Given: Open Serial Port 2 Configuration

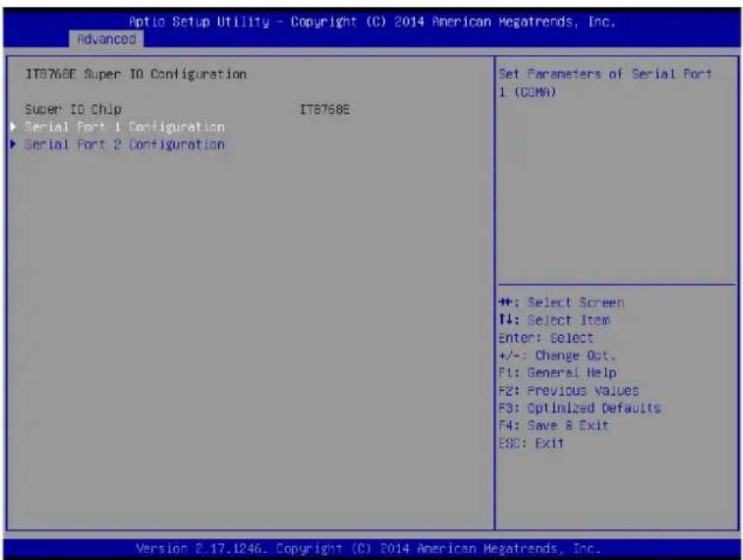Looking at the screenshot, I should [125, 144].
